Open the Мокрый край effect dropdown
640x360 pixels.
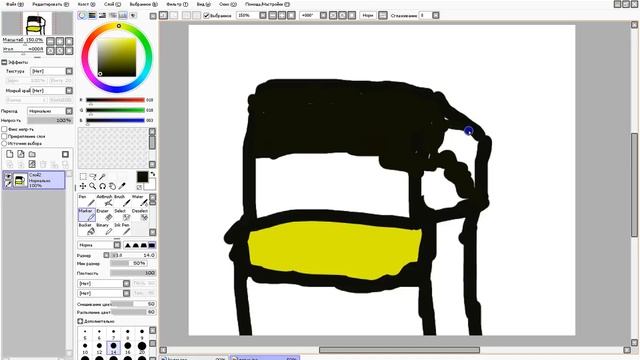coord(52,90)
